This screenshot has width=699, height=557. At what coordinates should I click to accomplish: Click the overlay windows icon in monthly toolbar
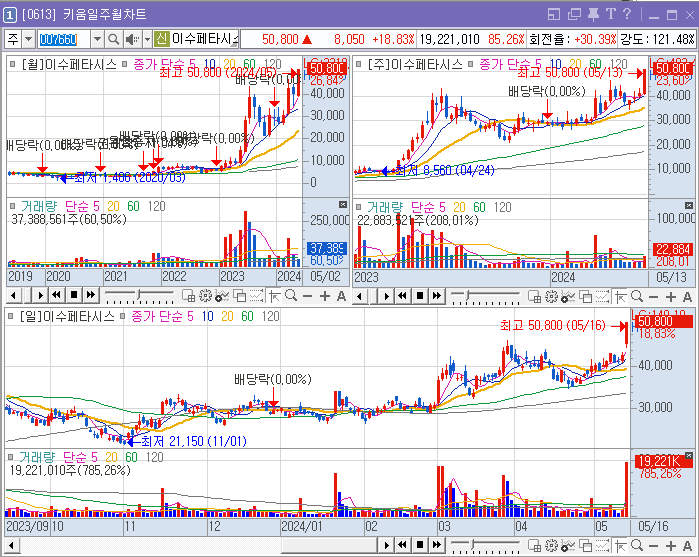(240, 296)
